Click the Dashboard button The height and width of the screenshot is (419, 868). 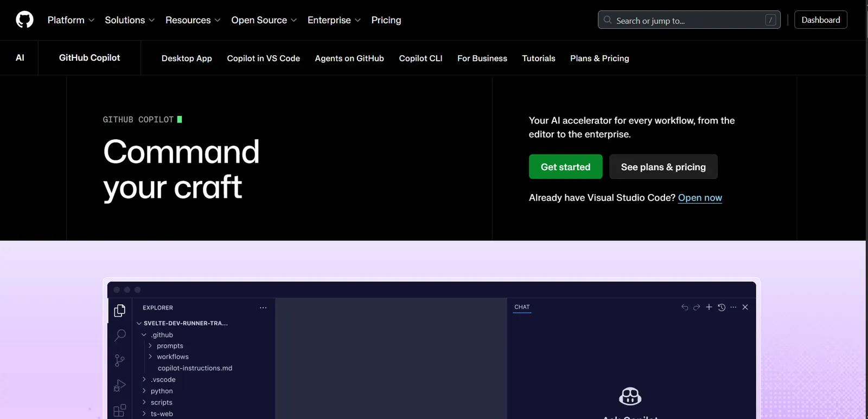point(821,20)
